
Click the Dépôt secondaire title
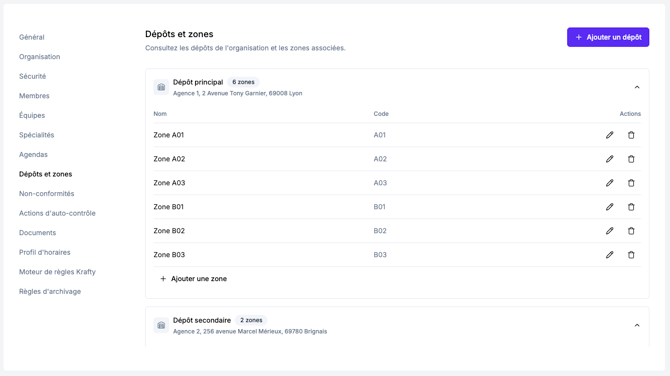click(x=202, y=320)
